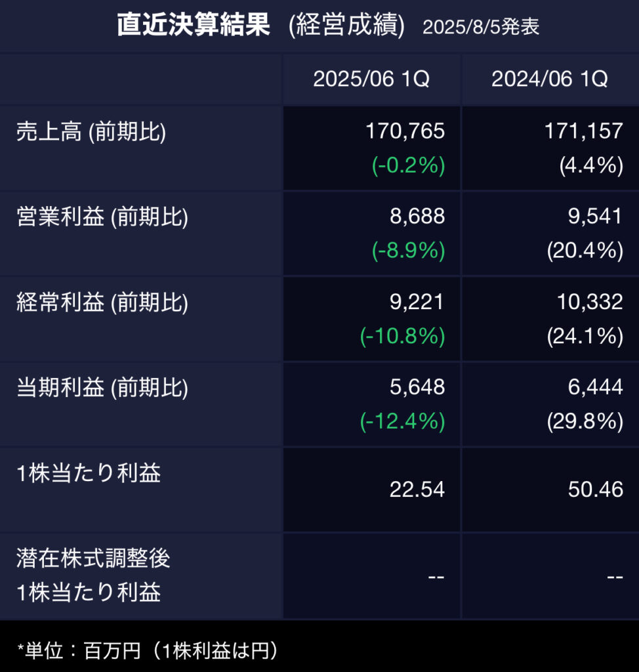Click the (24.1%) change value
The image size is (639, 672).
tap(585, 336)
